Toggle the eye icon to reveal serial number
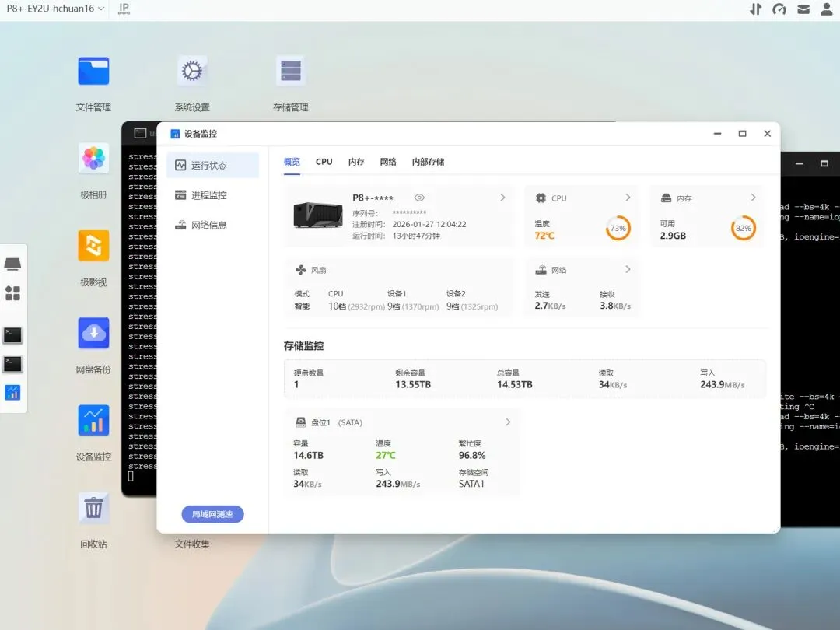This screenshot has height=630, width=840. click(x=419, y=198)
